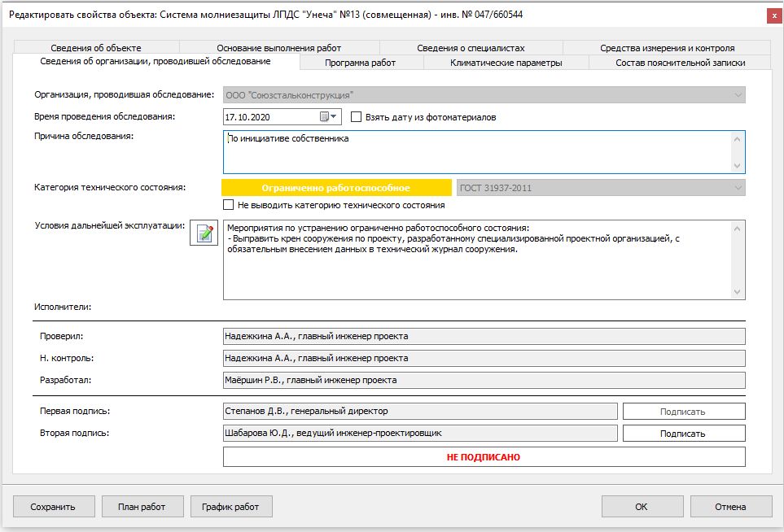This screenshot has width=784, height=532.
Task: Click the down arrow of the operating conditions scrollbar
Action: pos(737,292)
